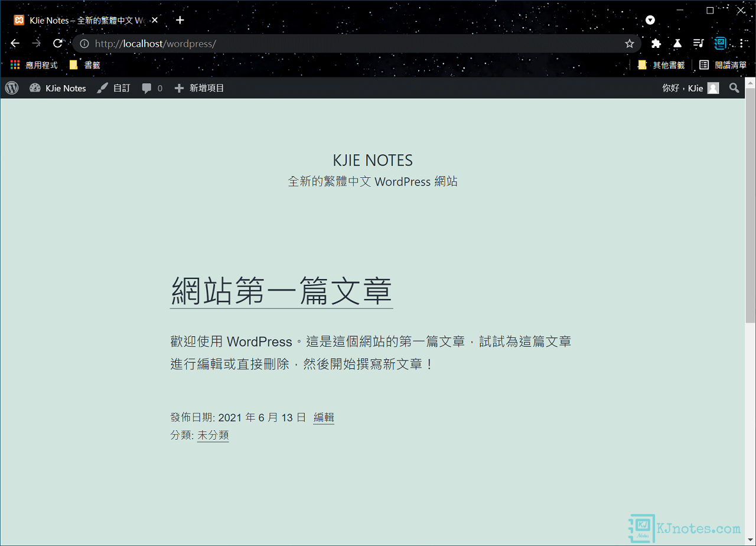
Task: Click the scrollbar up arrow
Action: 750,83
